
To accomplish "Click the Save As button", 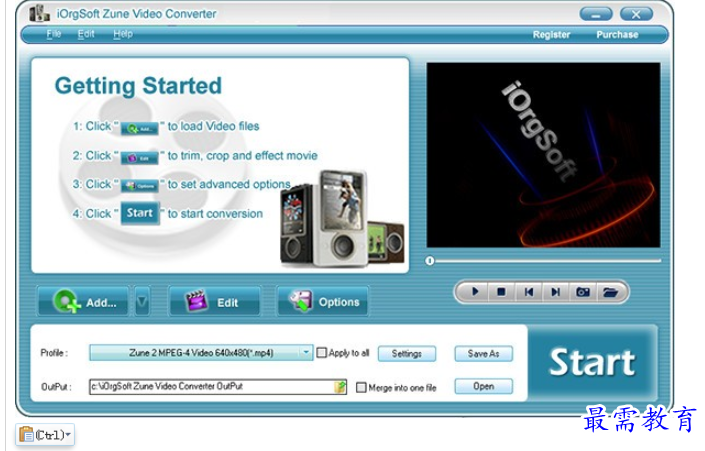I will [483, 353].
